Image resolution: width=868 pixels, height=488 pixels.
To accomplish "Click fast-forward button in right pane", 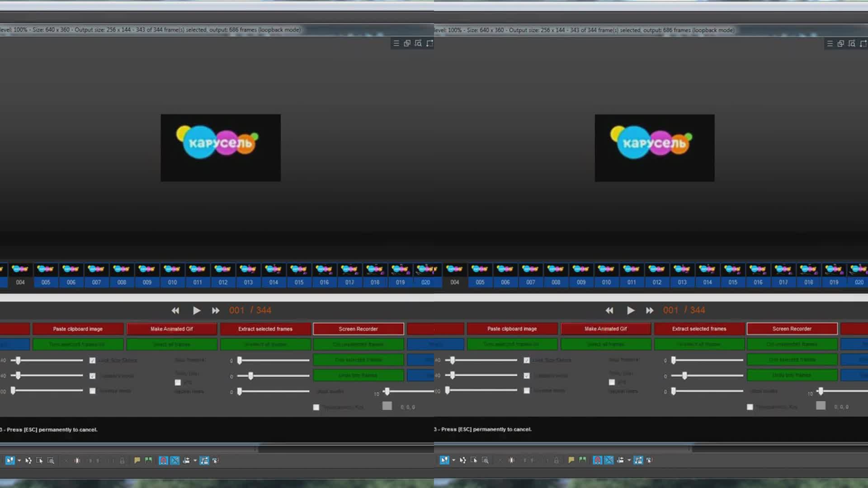I will pyautogui.click(x=650, y=310).
